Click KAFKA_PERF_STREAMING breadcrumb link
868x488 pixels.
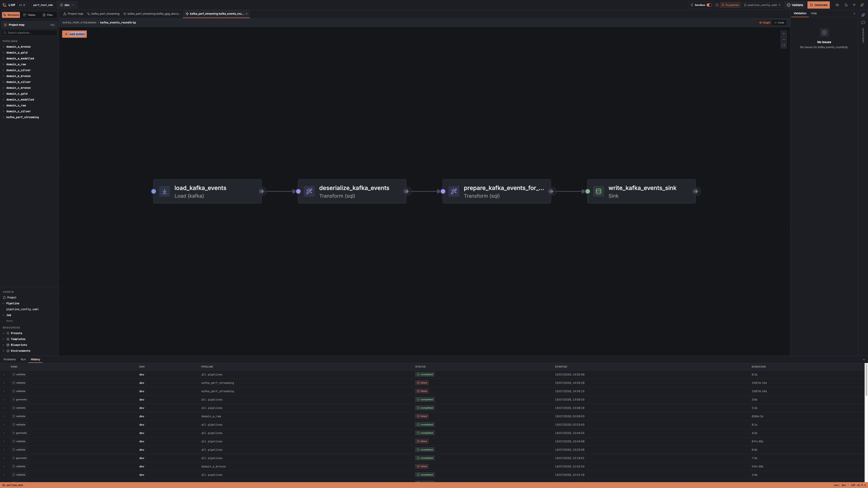79,23
